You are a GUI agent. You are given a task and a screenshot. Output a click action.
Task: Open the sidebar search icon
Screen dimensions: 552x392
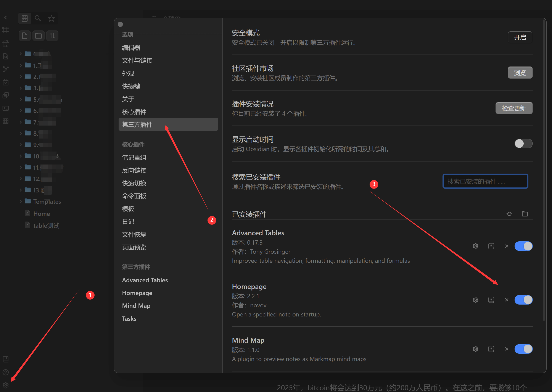[38, 18]
